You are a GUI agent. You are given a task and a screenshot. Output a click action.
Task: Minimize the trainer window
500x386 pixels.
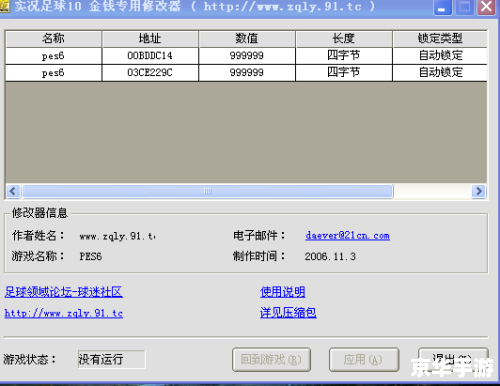click(x=442, y=7)
